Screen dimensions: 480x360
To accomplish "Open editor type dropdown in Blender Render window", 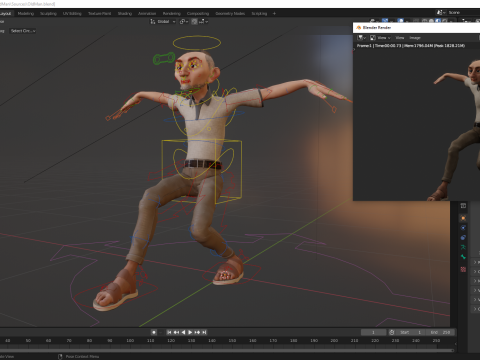I will click(361, 38).
